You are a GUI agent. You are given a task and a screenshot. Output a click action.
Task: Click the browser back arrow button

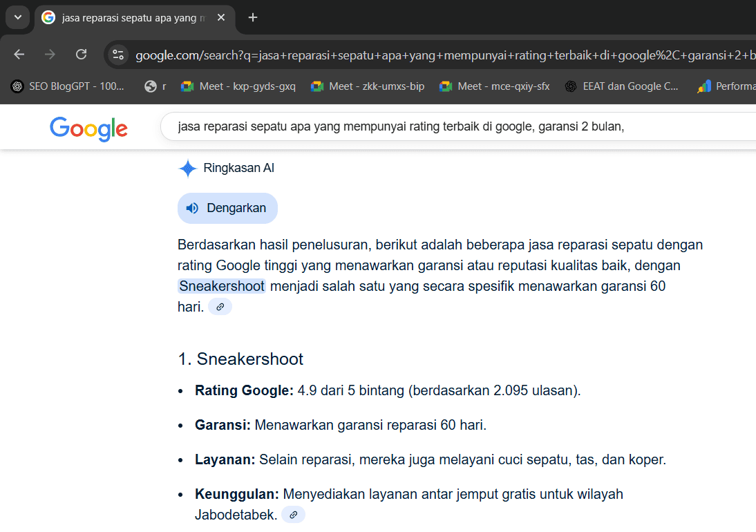click(19, 55)
